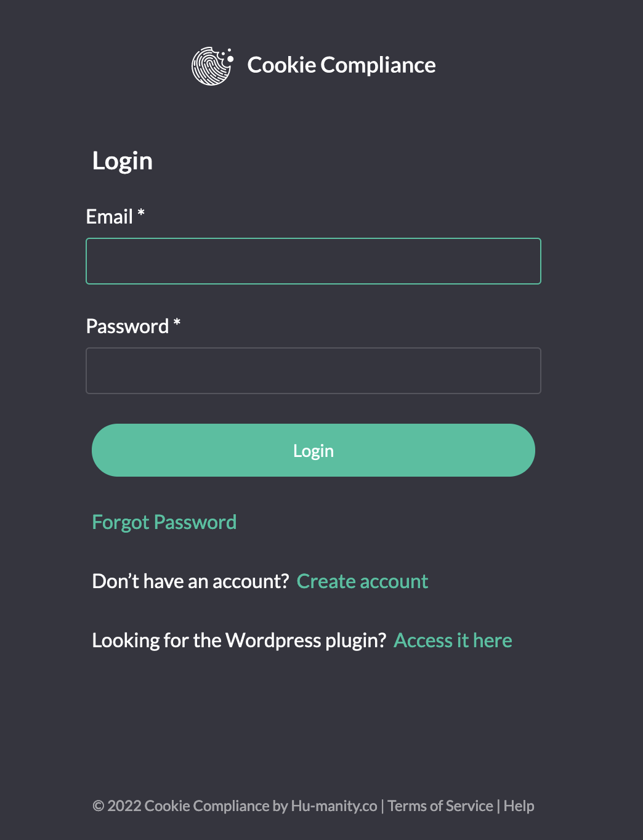Focus the Email input field
643x840 pixels.
pyautogui.click(x=313, y=261)
